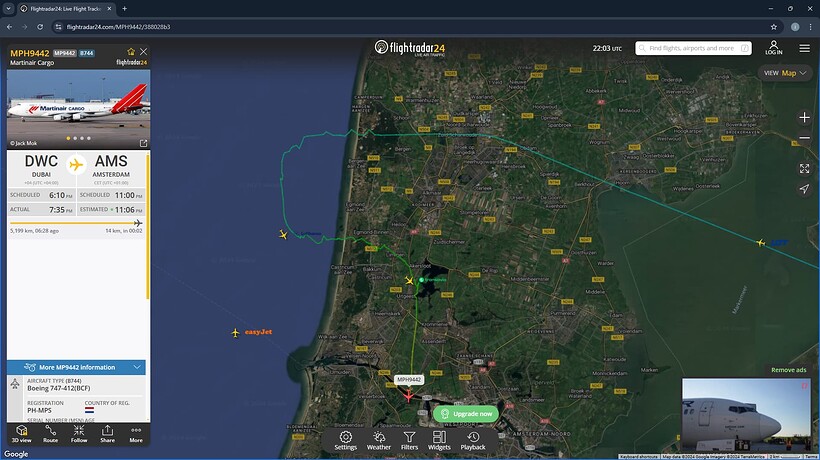Select the aircraft near Uitgeest lake
Image resolution: width=820 pixels, height=460 pixels.
(409, 281)
